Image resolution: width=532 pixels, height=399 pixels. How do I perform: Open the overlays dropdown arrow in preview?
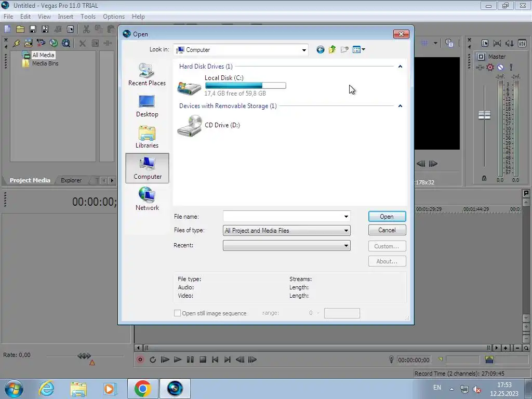tap(435, 43)
